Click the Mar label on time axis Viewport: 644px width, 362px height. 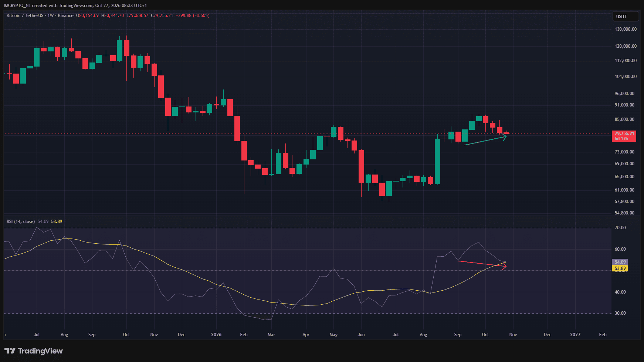[271, 335]
